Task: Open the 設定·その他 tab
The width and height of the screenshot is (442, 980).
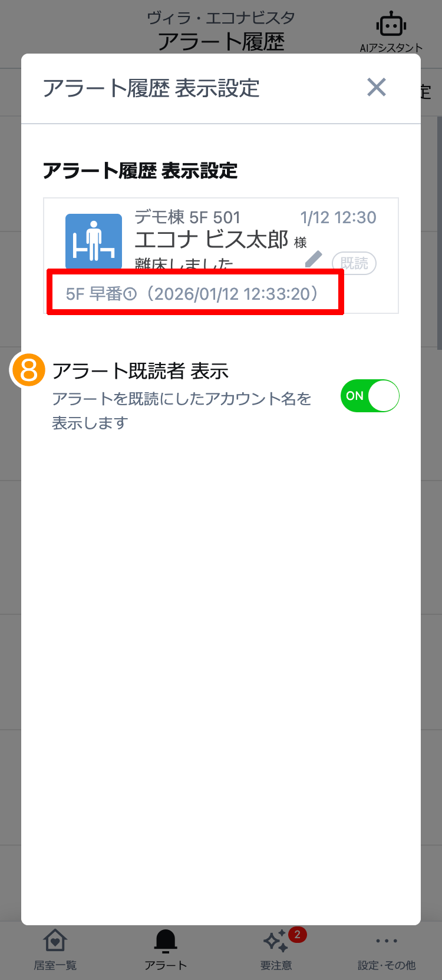Action: coord(387,949)
